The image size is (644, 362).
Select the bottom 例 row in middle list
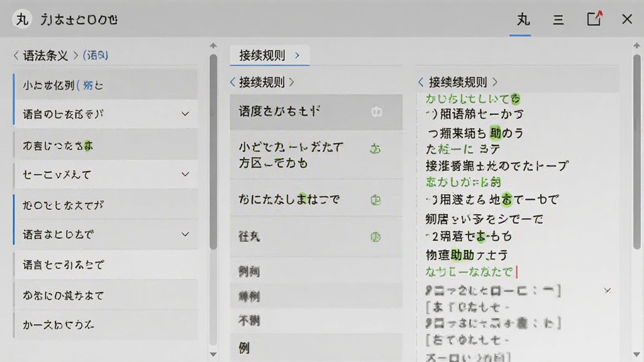click(316, 348)
